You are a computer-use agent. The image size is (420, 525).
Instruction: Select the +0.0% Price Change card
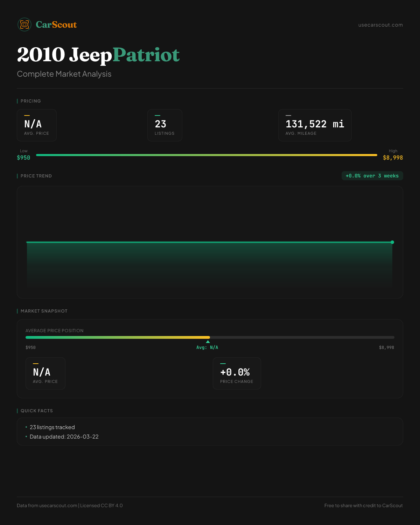[237, 373]
